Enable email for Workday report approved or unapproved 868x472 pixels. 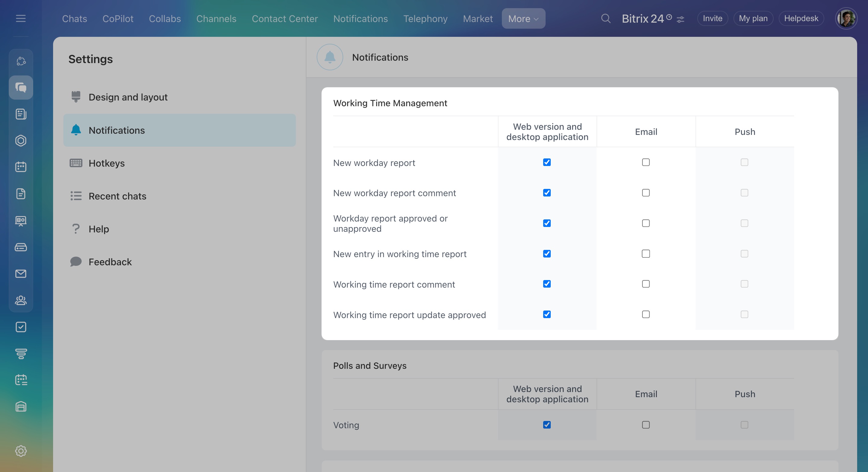point(646,223)
